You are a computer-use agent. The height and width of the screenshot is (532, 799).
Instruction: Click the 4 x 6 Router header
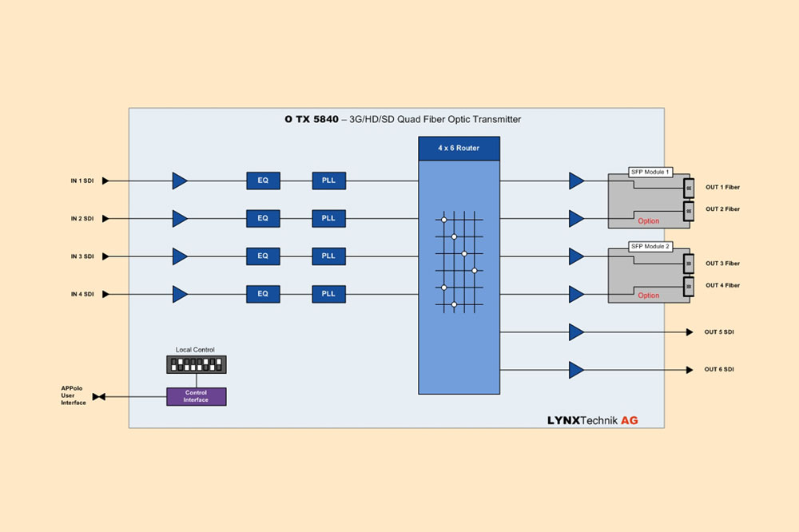[x=459, y=149]
